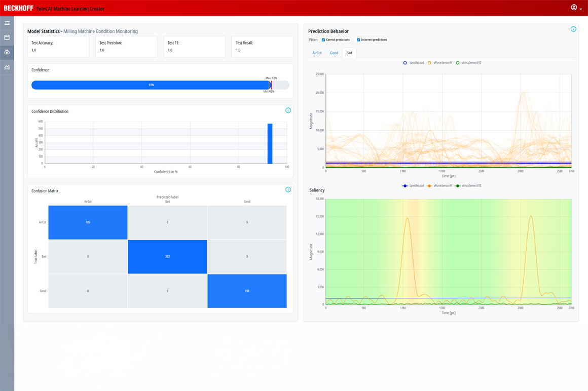Click the Confidence Distribution info icon

click(288, 110)
